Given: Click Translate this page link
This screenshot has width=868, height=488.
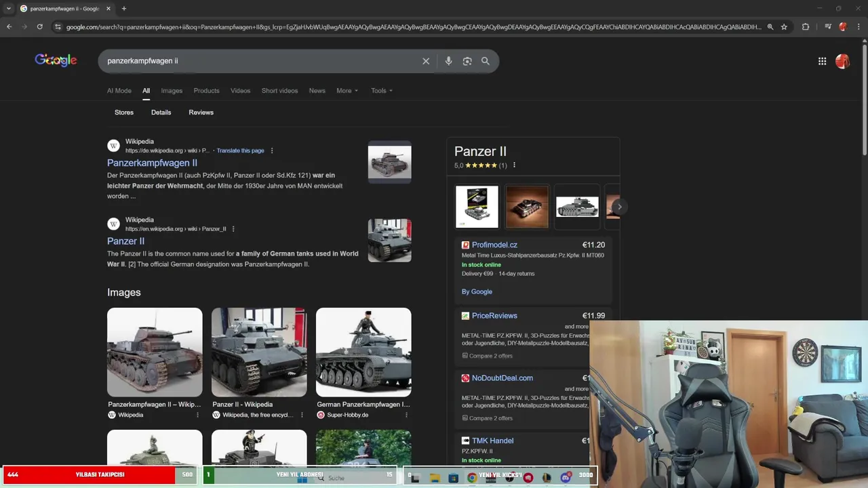Looking at the screenshot, I should pyautogui.click(x=240, y=150).
